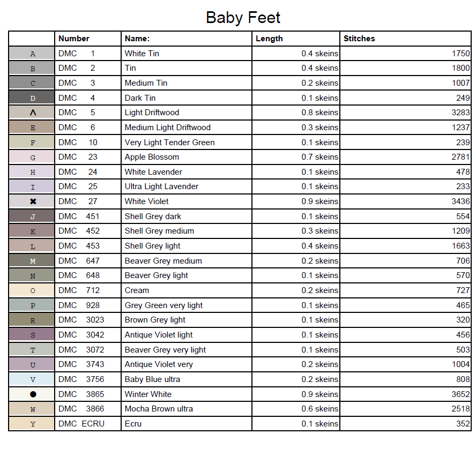The width and height of the screenshot is (476, 464).
Task: Click the Number column header
Action: [x=74, y=39]
